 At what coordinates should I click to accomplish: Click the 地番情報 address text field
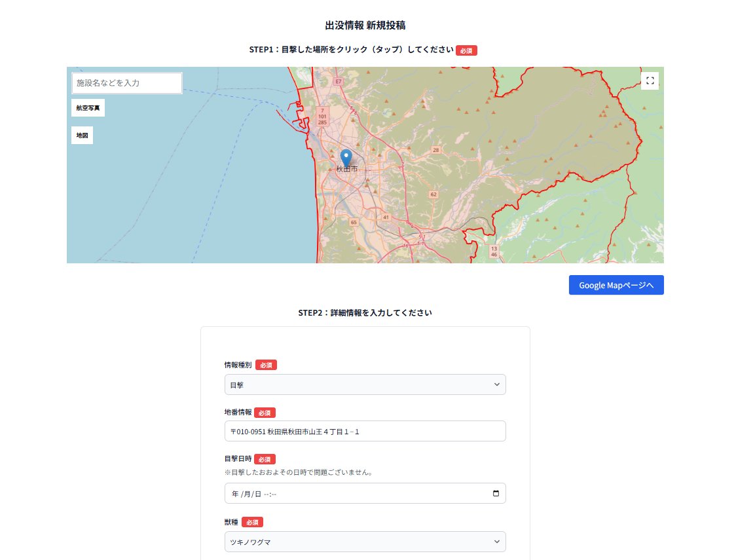[365, 432]
